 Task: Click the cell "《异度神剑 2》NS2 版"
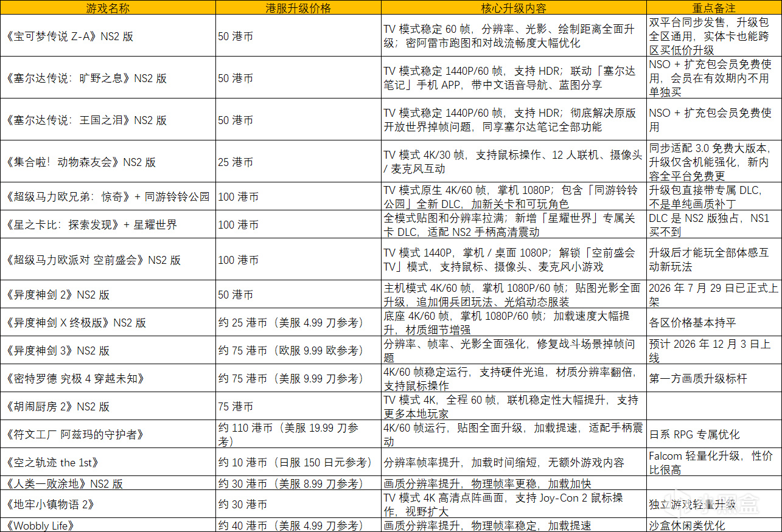click(108, 294)
